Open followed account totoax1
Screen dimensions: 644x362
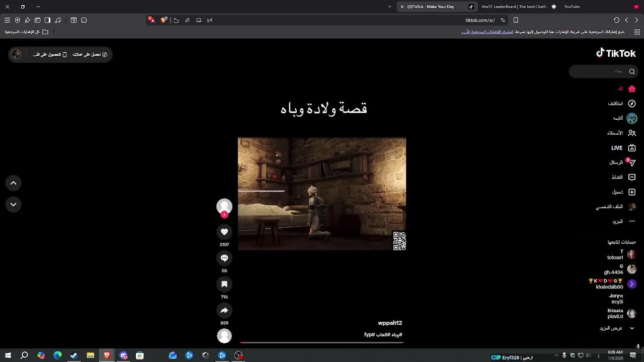[x=621, y=254]
